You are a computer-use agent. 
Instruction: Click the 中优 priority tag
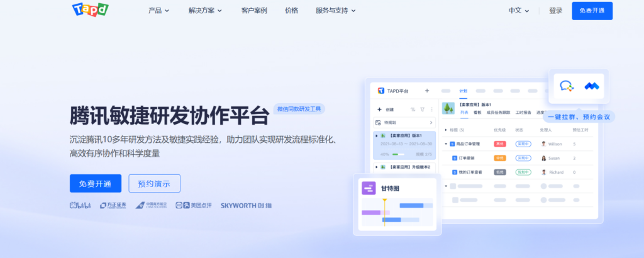coord(500,158)
